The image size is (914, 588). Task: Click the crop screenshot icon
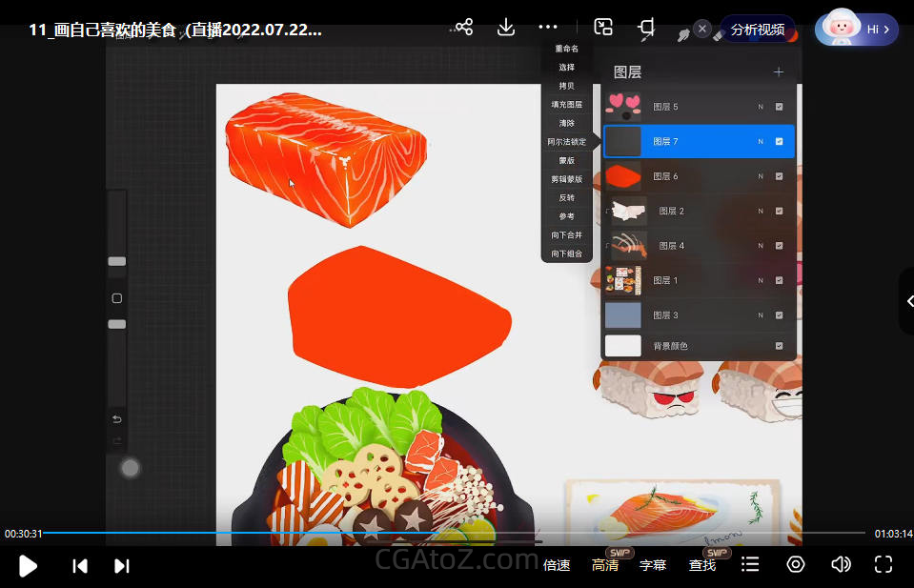coord(647,28)
